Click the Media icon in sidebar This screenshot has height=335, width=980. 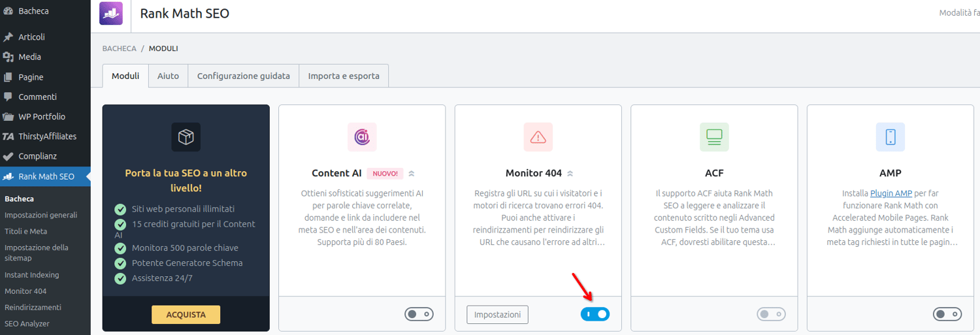(x=8, y=57)
